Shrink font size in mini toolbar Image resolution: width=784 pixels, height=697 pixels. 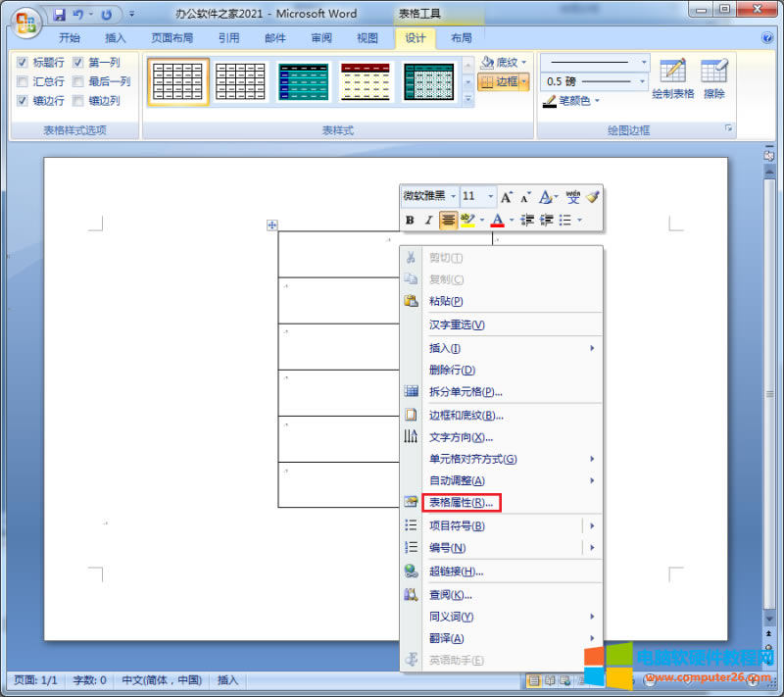tap(525, 197)
